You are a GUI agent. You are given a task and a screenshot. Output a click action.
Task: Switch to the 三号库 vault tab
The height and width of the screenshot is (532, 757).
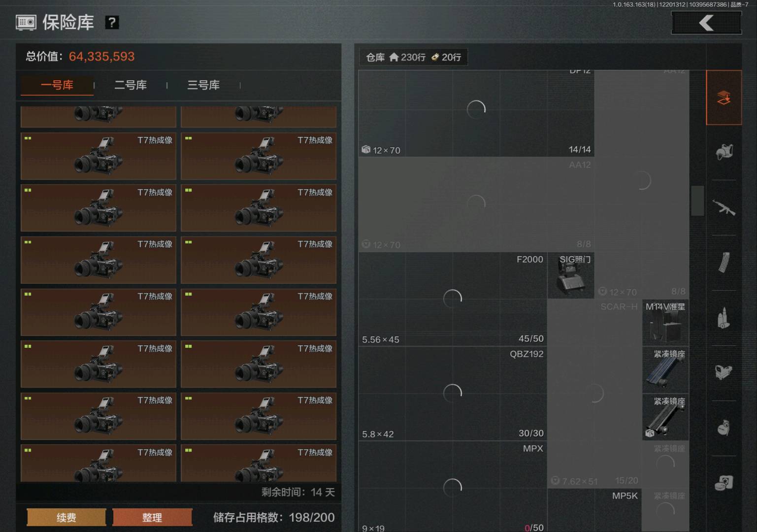203,85
